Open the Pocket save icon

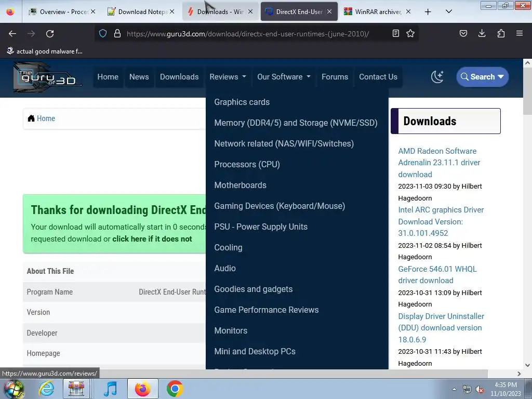click(463, 33)
